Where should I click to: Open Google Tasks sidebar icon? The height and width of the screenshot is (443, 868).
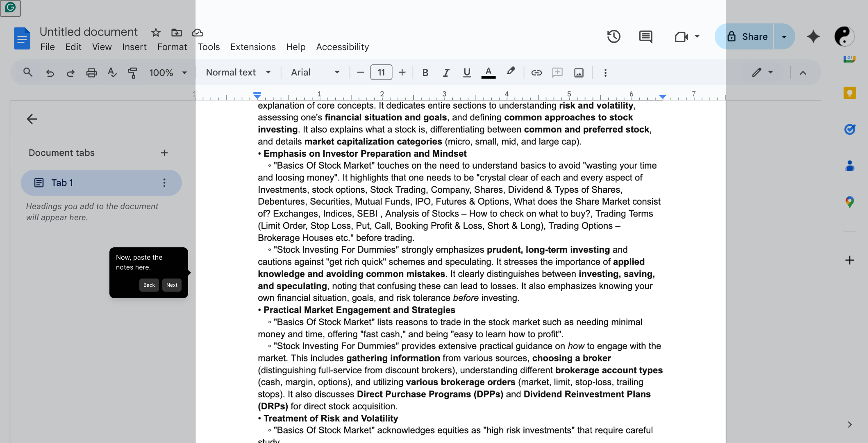pos(850,129)
